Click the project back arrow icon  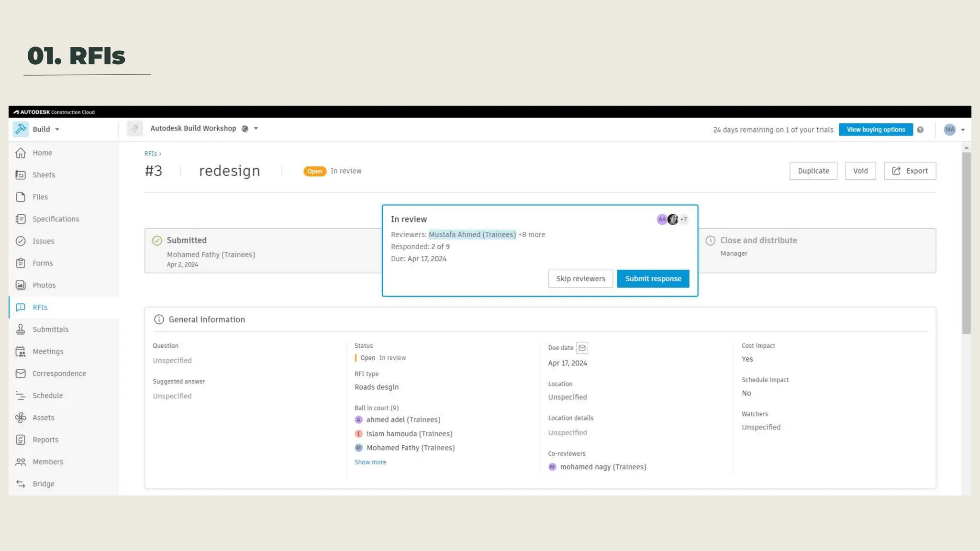pos(135,129)
